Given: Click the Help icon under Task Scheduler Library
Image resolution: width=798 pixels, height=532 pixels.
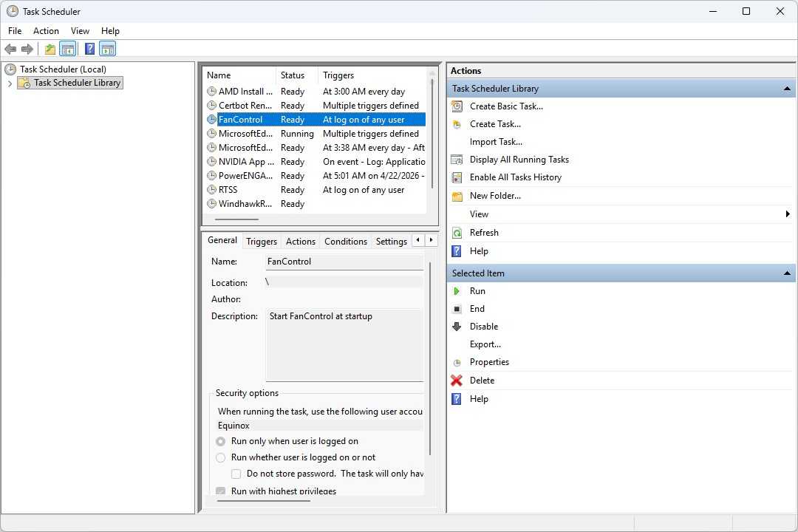Looking at the screenshot, I should point(457,251).
